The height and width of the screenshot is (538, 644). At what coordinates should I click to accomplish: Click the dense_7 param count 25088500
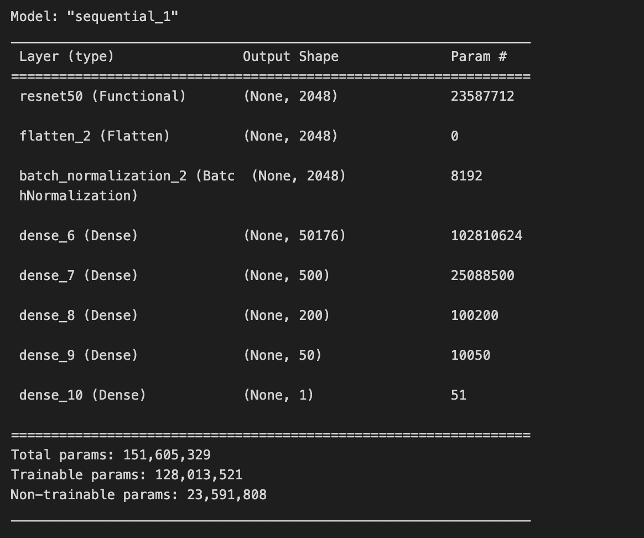[x=482, y=275]
